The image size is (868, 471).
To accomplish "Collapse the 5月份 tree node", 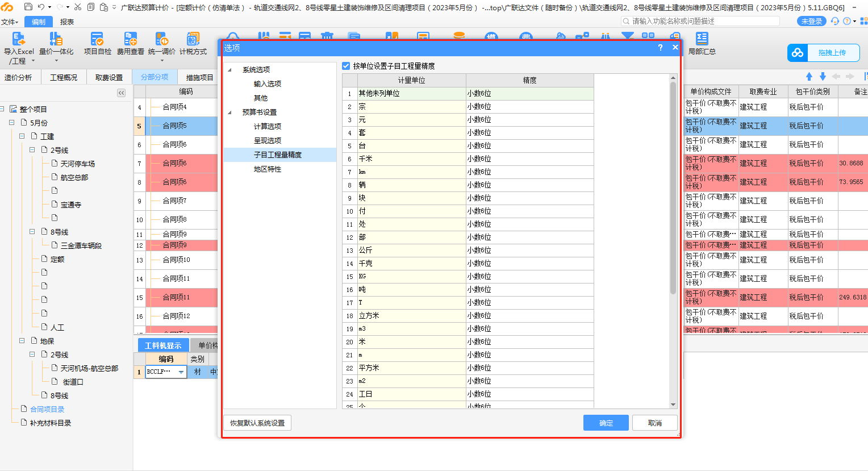I will tap(11, 123).
